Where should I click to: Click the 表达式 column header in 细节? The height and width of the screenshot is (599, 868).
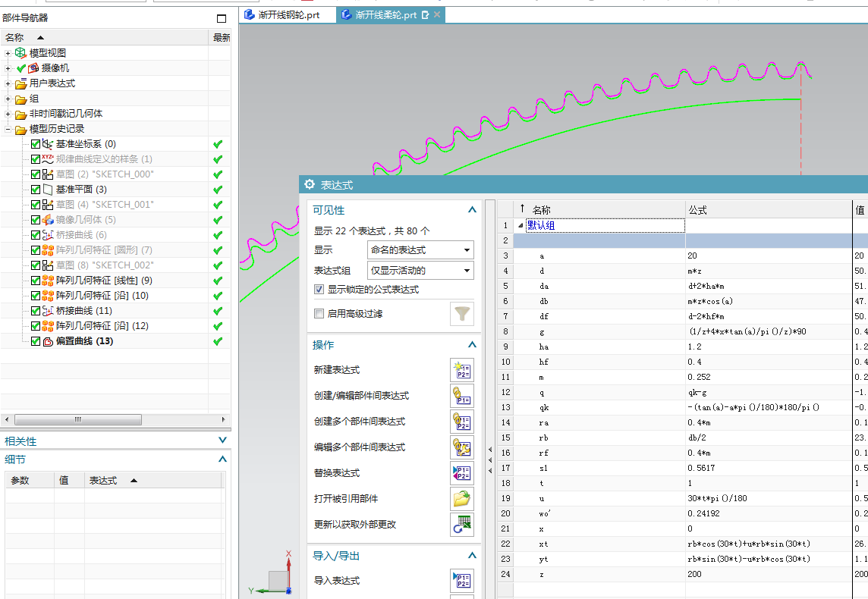click(153, 481)
